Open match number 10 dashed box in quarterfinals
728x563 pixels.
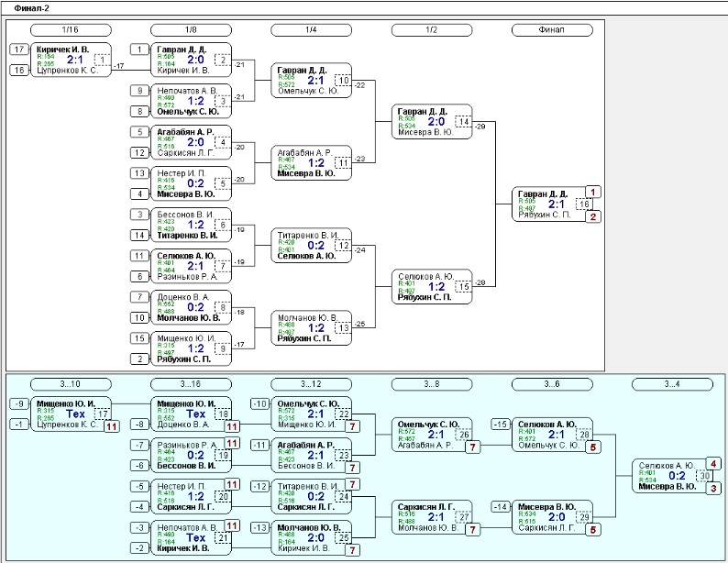coord(343,81)
